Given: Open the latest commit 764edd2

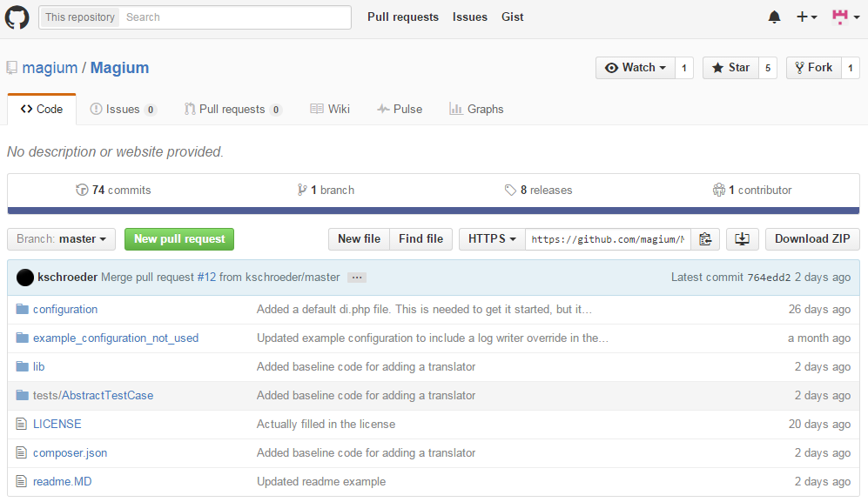Looking at the screenshot, I should coord(769,278).
